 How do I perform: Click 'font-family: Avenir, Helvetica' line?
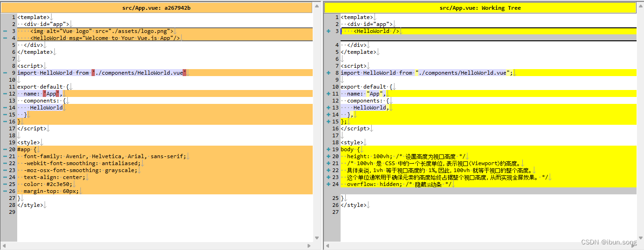tap(165, 156)
